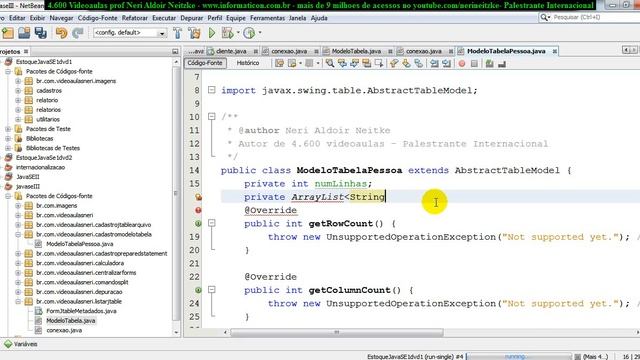Collapse the br.com.videoaulasneri.listarjtable package
The width and height of the screenshot is (640, 360).
point(18,302)
